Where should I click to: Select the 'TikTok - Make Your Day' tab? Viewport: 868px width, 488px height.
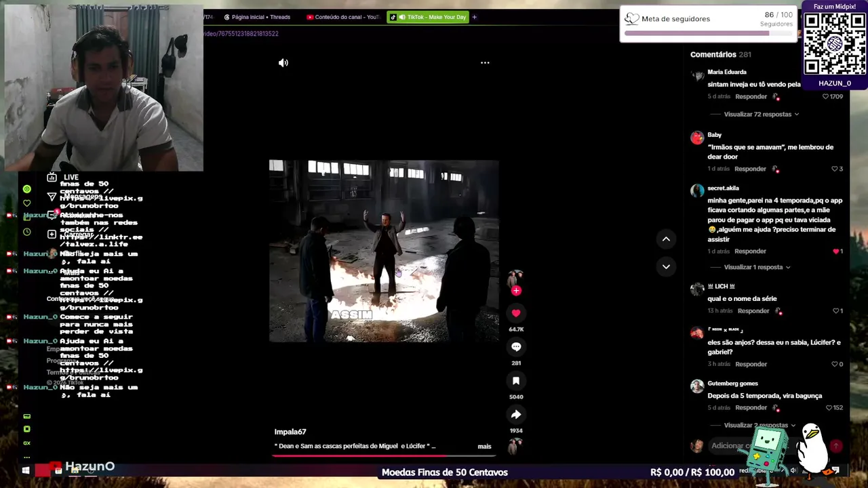[428, 17]
